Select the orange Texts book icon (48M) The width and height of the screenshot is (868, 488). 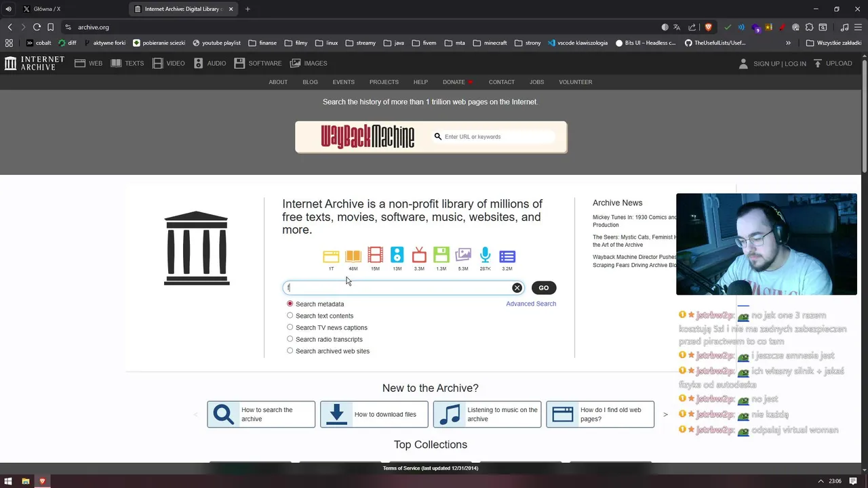tap(353, 256)
